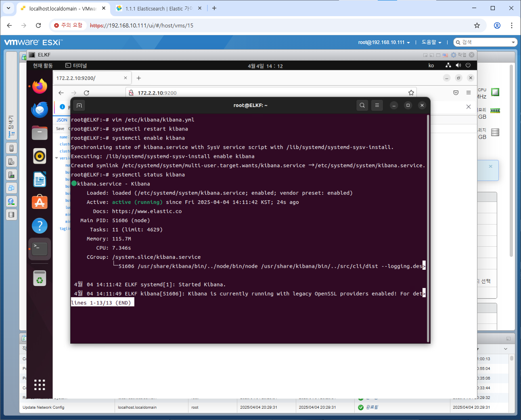The height and width of the screenshot is (420, 521).
Task: Click Save in the JSON viewer toolbar
Action: tap(60, 129)
